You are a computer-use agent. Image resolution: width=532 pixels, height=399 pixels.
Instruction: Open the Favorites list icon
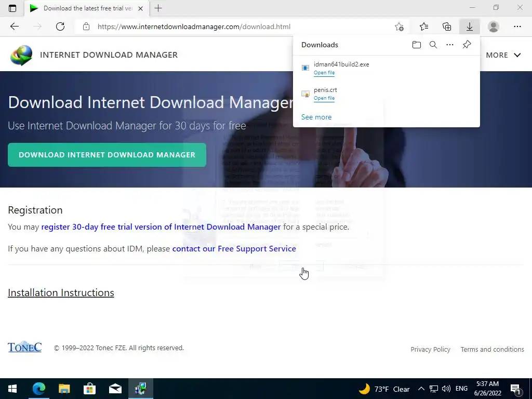point(424,26)
